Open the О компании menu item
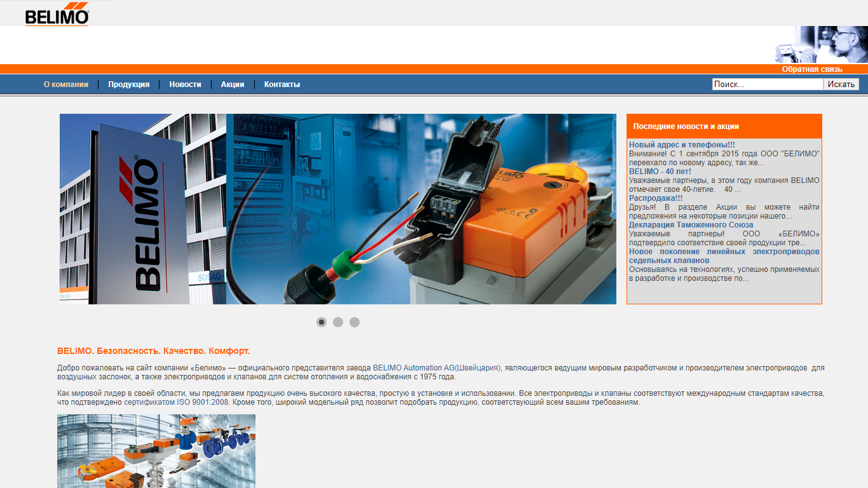This screenshot has width=868, height=488. 66,85
